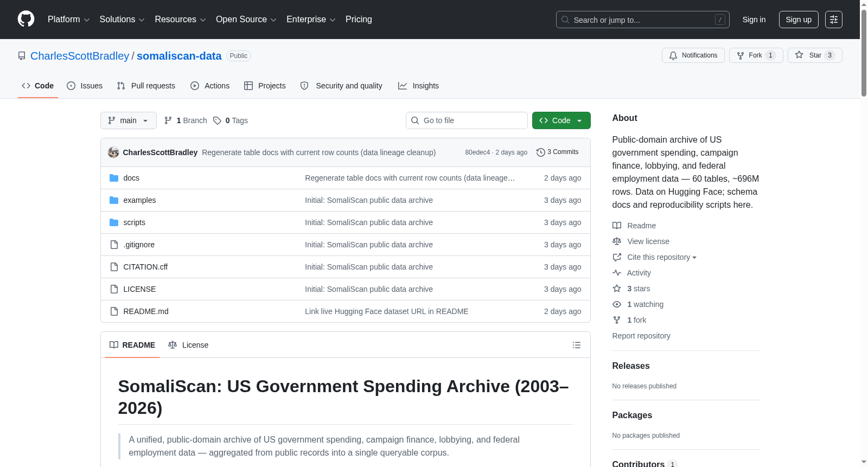The width and height of the screenshot is (868, 467).
Task: Go to the GitHub homepage logo
Action: 26,20
